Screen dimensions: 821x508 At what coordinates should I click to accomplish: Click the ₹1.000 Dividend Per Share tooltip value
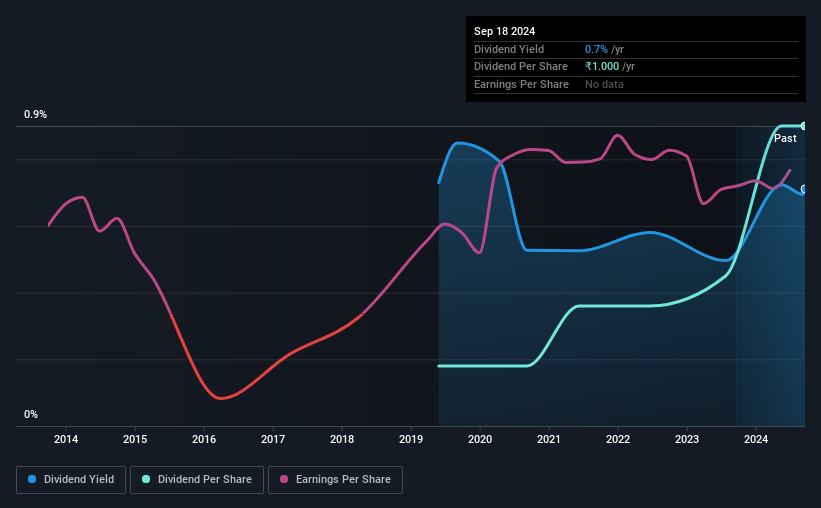click(602, 67)
